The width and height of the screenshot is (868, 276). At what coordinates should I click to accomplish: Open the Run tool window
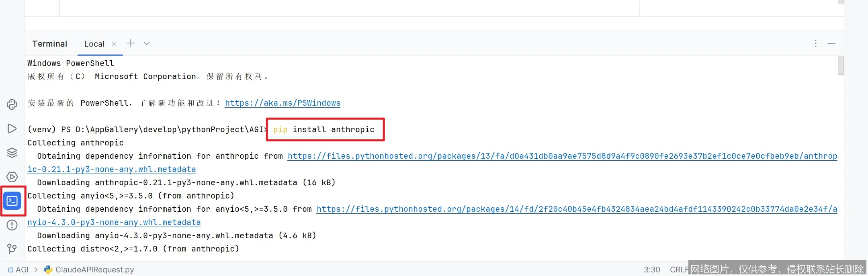coord(12,129)
